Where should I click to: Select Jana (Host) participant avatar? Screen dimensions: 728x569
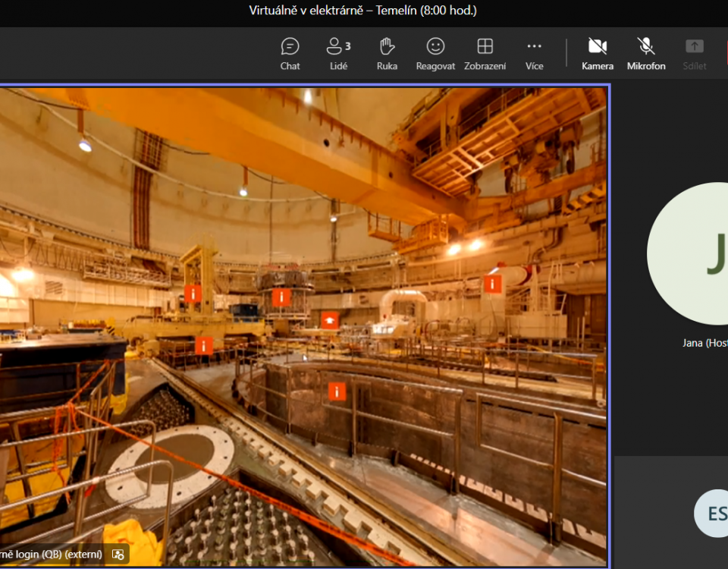tap(687, 253)
